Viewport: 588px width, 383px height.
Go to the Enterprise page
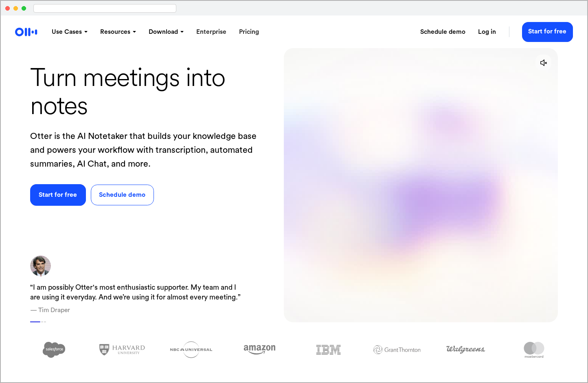coord(211,32)
